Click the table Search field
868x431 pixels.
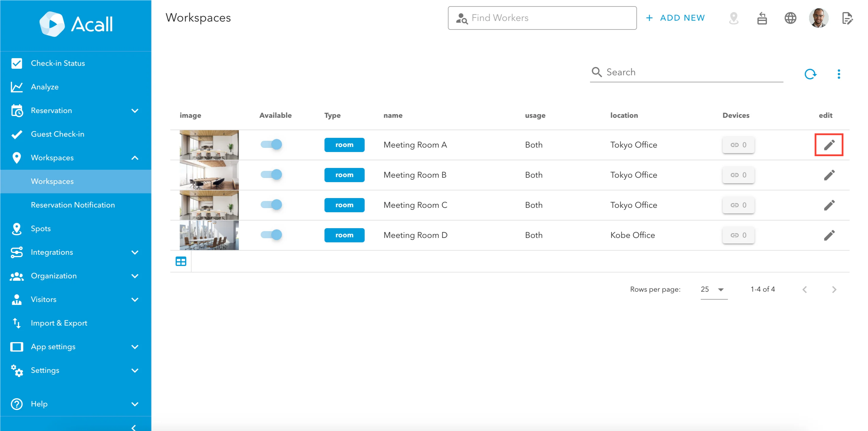tap(686, 72)
